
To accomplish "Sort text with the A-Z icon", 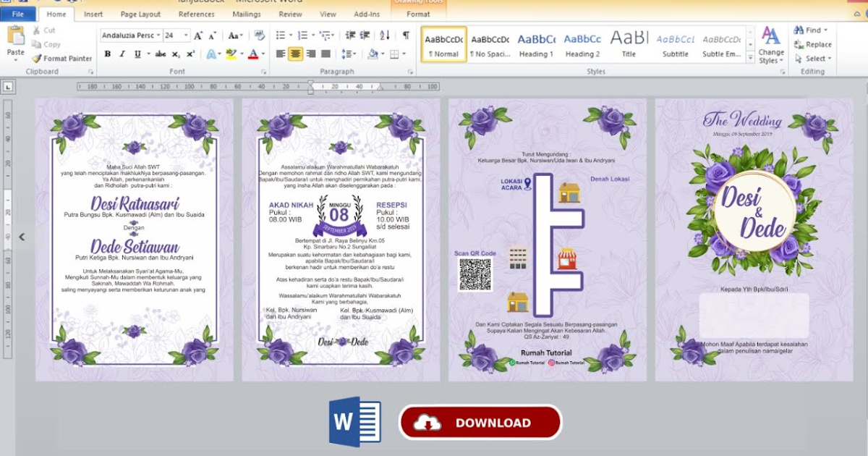I will (385, 35).
